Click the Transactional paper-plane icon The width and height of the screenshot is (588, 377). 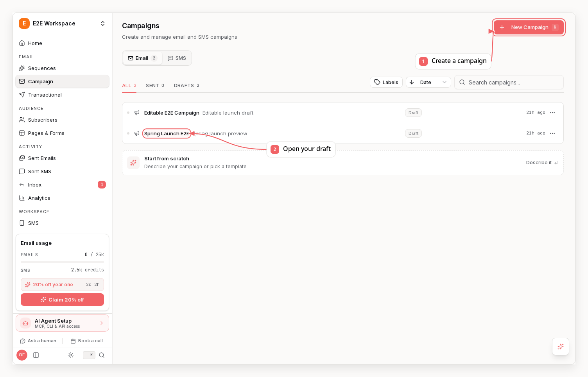[x=22, y=95]
